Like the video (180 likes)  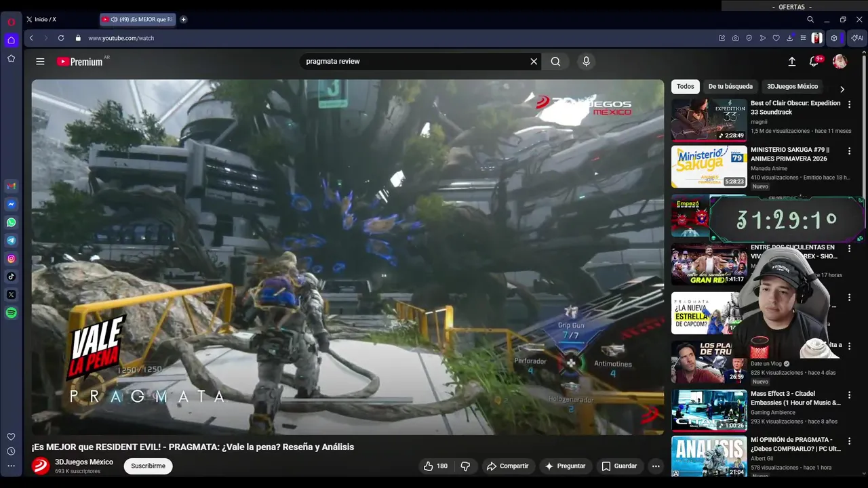pyautogui.click(x=435, y=466)
